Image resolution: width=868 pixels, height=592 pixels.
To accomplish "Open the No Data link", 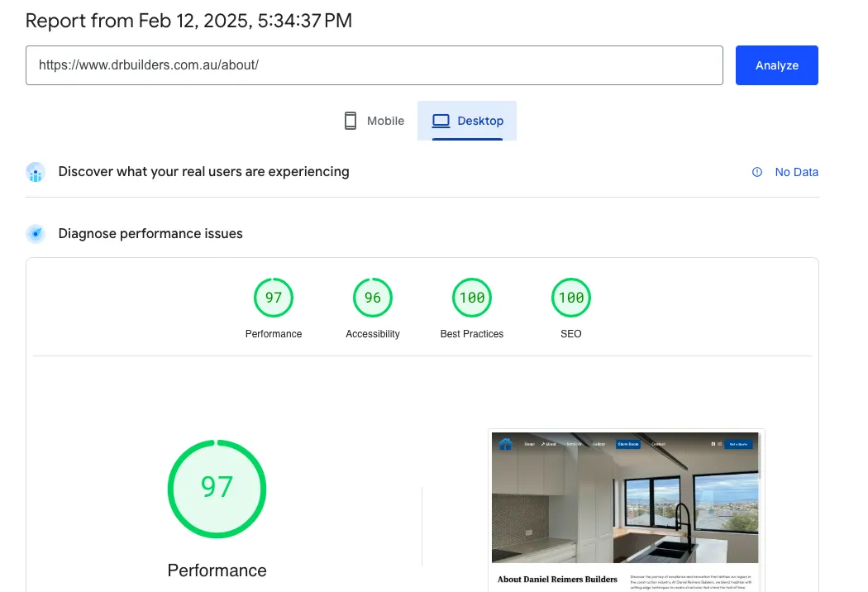I will pyautogui.click(x=796, y=172).
